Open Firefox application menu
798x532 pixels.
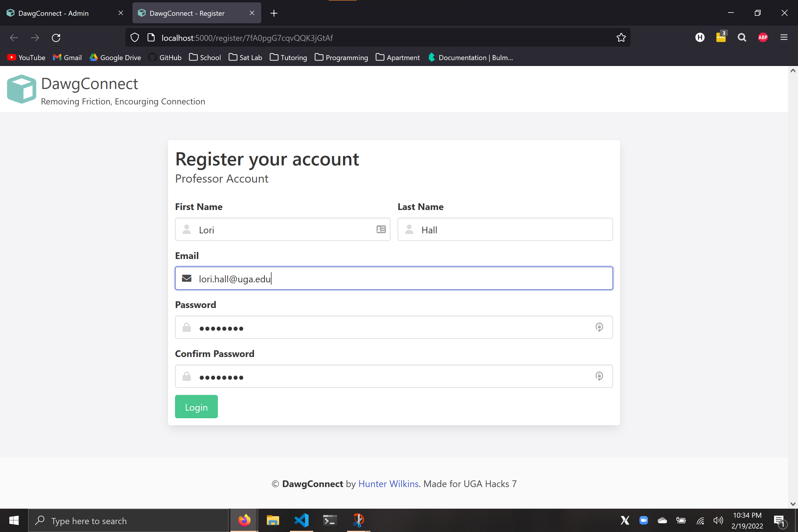(x=784, y=38)
